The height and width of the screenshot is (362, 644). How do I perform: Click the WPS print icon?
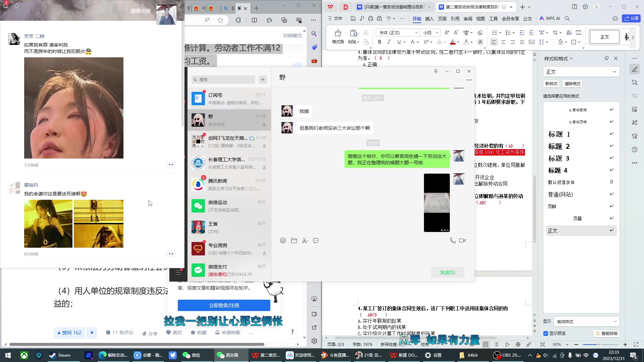[370, 18]
